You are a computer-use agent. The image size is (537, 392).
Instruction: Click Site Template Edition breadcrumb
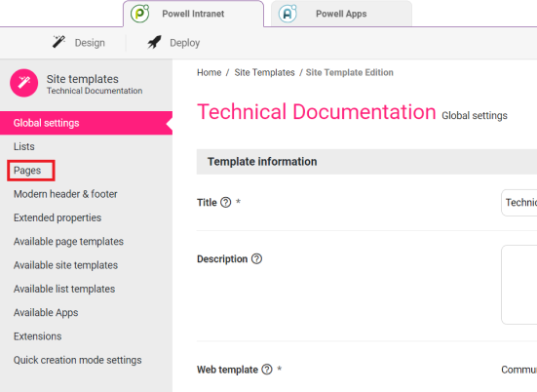point(349,72)
